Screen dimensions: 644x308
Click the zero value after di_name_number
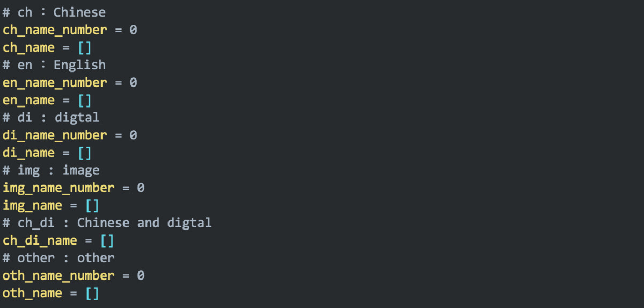click(x=133, y=135)
